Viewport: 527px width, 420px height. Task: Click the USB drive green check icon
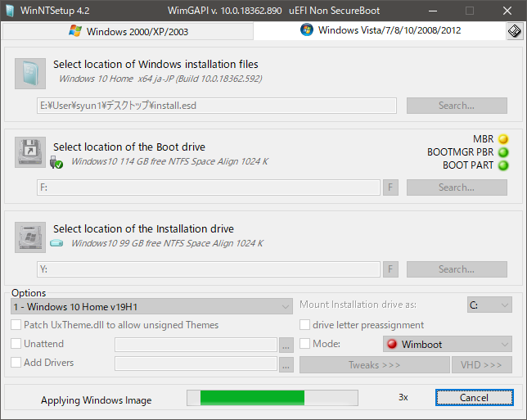[x=56, y=162]
